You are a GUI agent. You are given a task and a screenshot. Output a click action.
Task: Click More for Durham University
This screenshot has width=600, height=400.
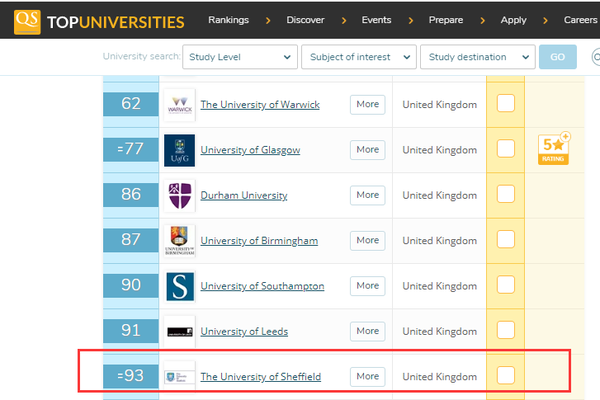367,195
